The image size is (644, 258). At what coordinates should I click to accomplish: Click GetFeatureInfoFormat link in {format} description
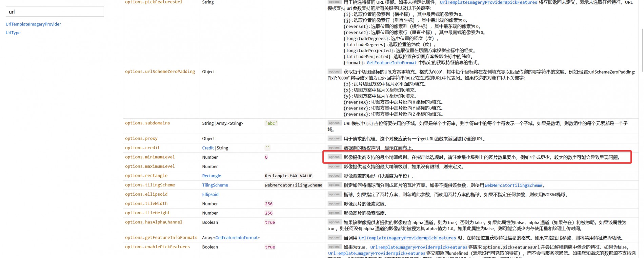[x=391, y=63]
